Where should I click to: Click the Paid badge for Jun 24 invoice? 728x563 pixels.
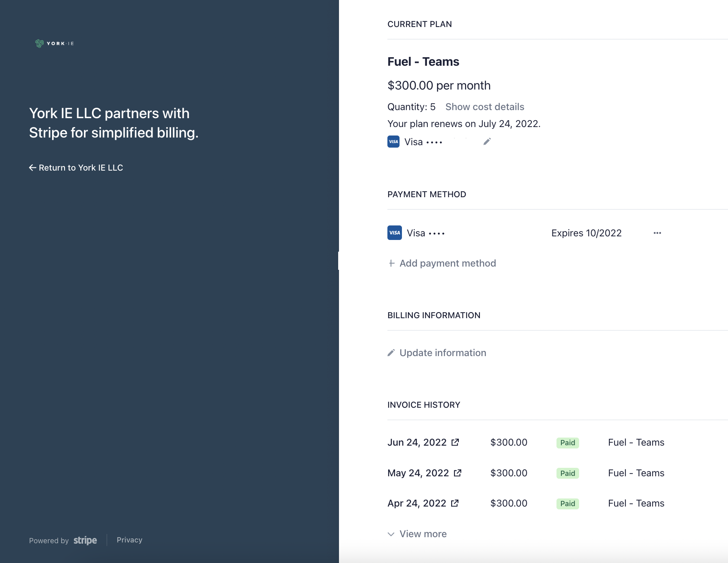tap(568, 443)
